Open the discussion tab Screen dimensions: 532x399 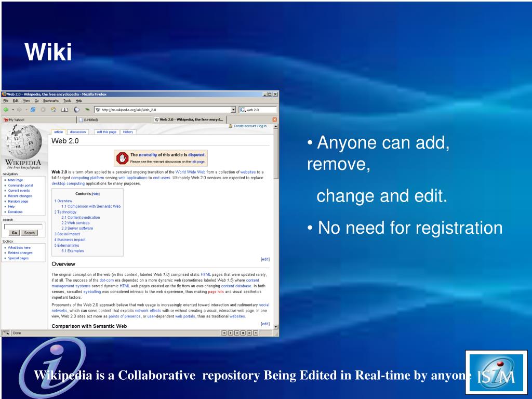pyautogui.click(x=78, y=132)
